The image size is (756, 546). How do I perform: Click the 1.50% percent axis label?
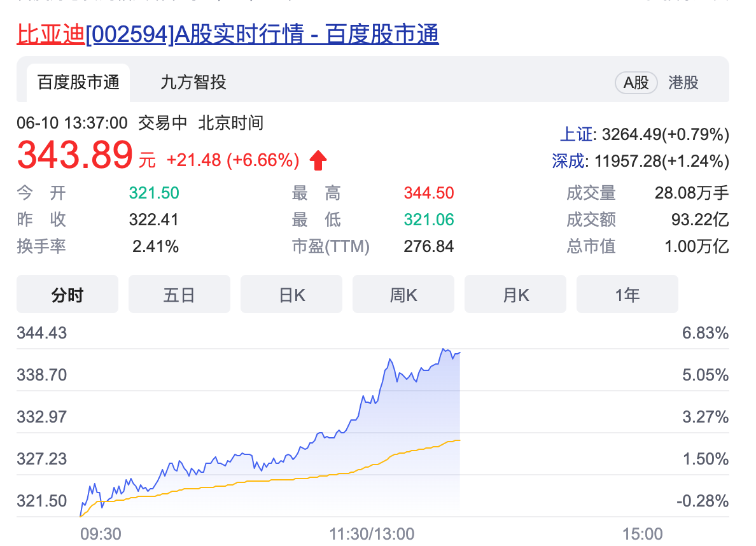pos(705,459)
